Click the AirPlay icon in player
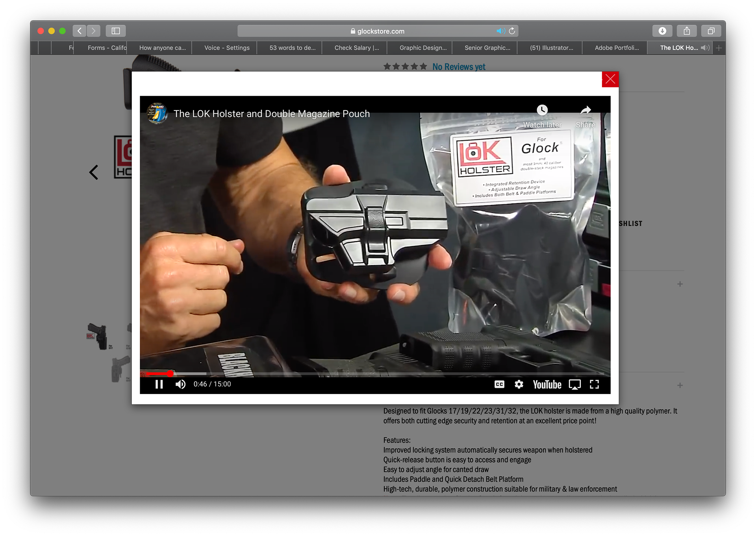This screenshot has height=536, width=756. click(x=575, y=384)
